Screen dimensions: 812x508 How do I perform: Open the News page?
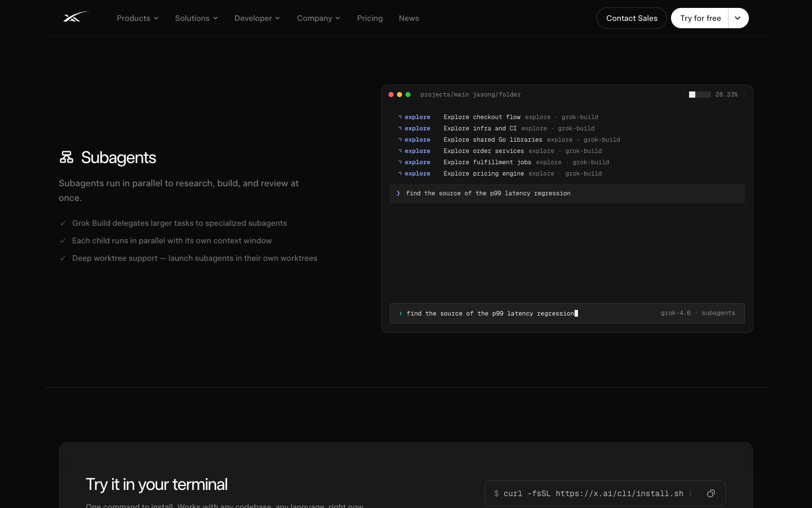click(x=409, y=18)
